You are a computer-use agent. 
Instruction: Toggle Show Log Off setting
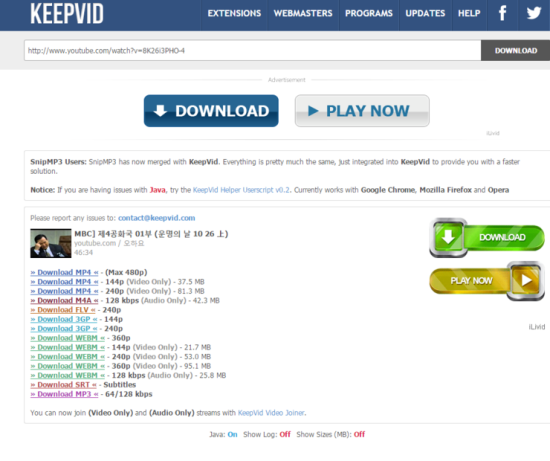click(x=285, y=434)
